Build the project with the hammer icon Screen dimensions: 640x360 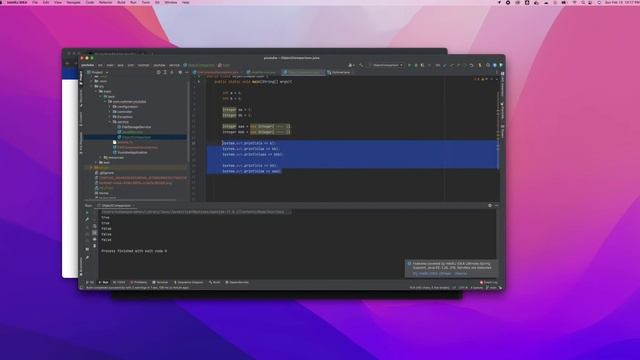coord(361,65)
